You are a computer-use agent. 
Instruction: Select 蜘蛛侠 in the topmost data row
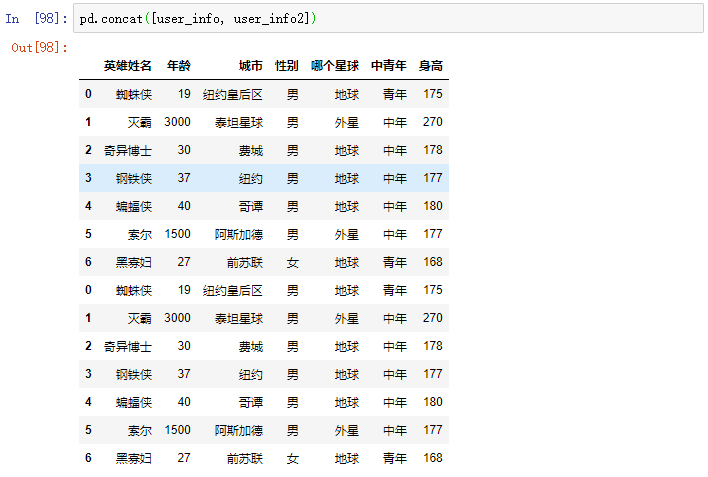pos(134,94)
